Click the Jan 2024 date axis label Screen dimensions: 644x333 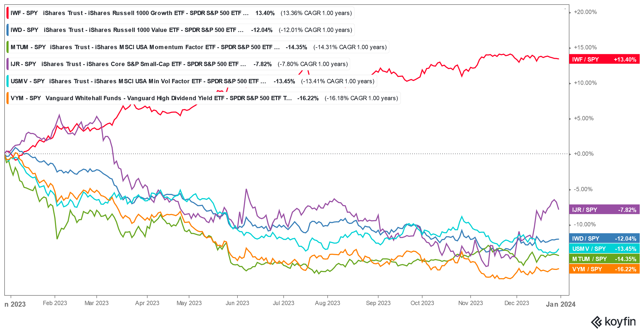coord(560,304)
